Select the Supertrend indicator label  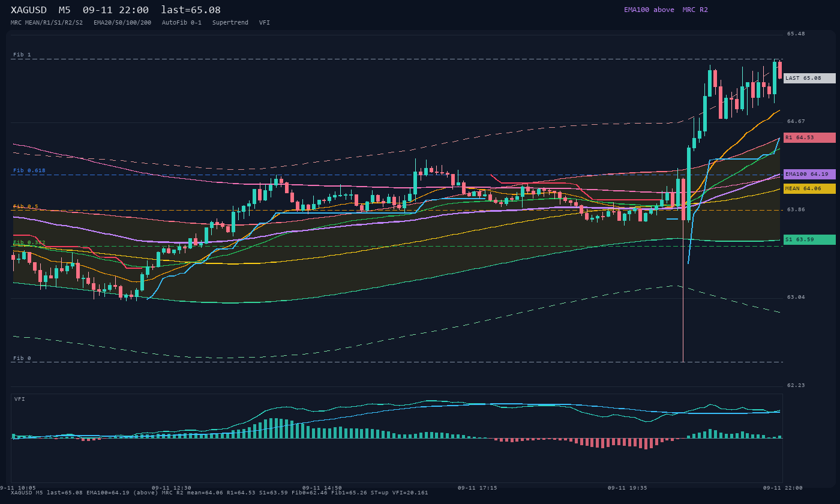tap(230, 23)
